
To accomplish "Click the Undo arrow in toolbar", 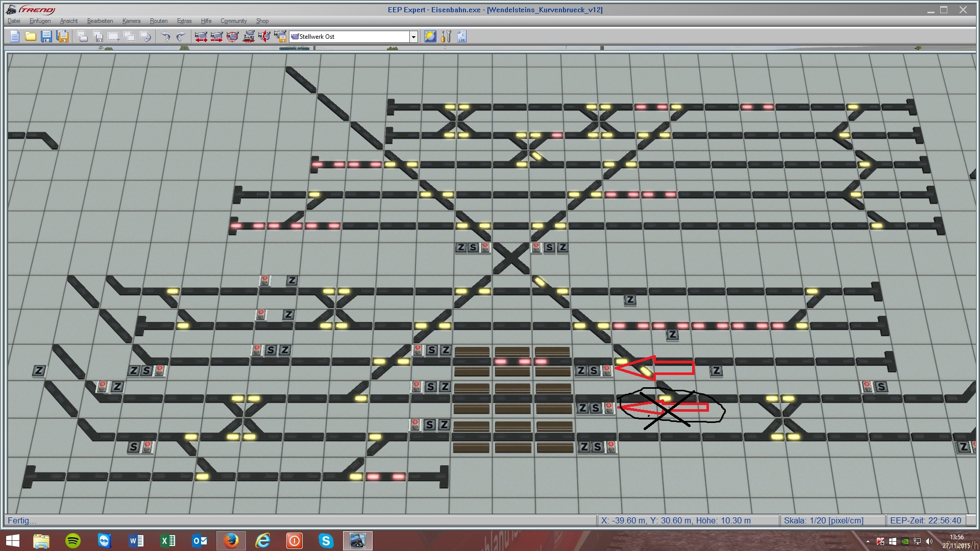I will pos(165,36).
